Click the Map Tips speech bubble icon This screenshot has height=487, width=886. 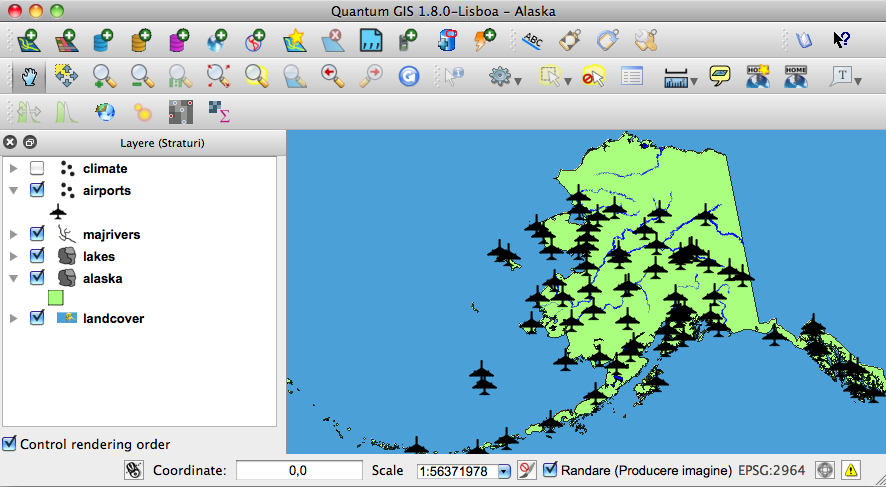coord(720,76)
